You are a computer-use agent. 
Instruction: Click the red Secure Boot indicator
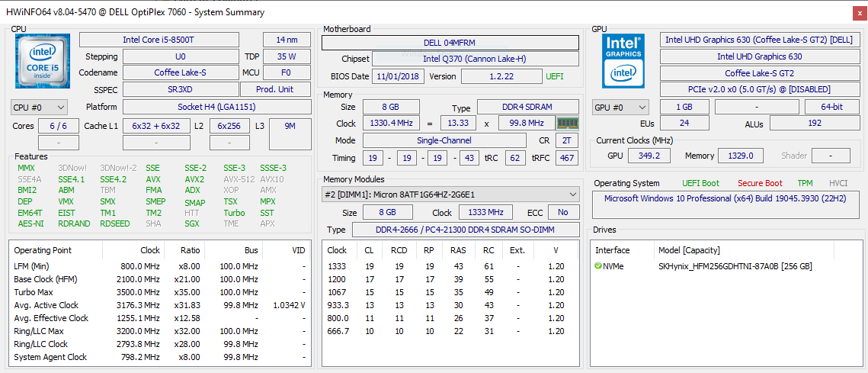[760, 184]
